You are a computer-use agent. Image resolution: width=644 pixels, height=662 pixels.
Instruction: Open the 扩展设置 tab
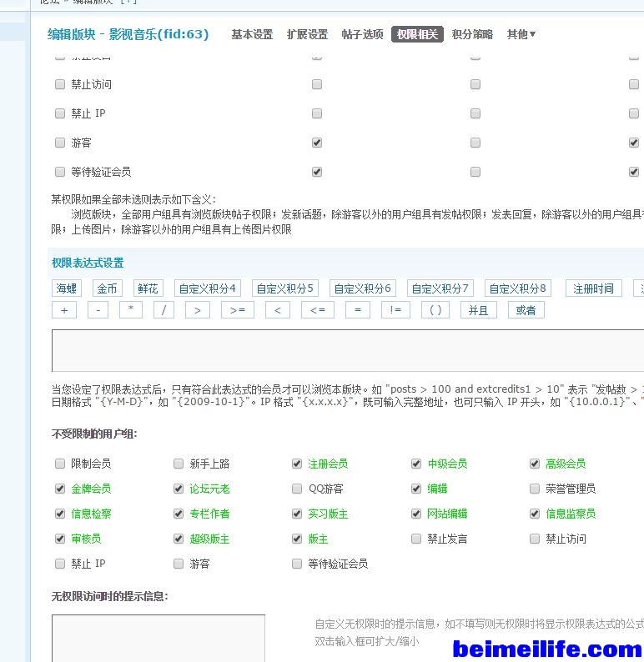(307, 34)
